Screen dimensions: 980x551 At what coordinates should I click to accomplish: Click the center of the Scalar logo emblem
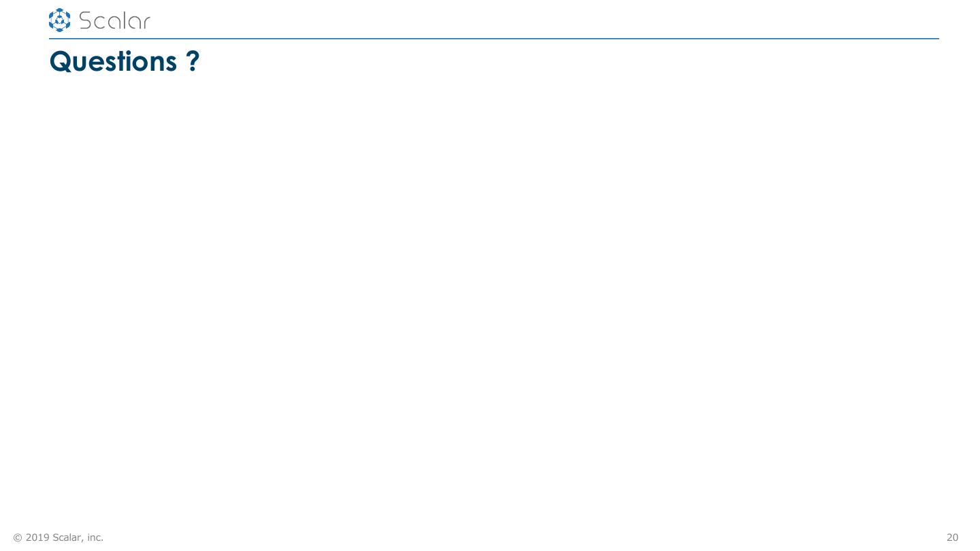pos(60,20)
